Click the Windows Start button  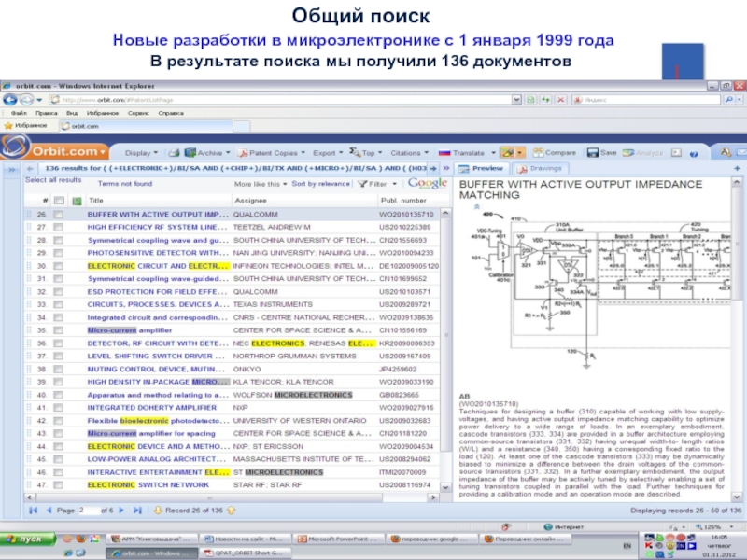pos(28,539)
